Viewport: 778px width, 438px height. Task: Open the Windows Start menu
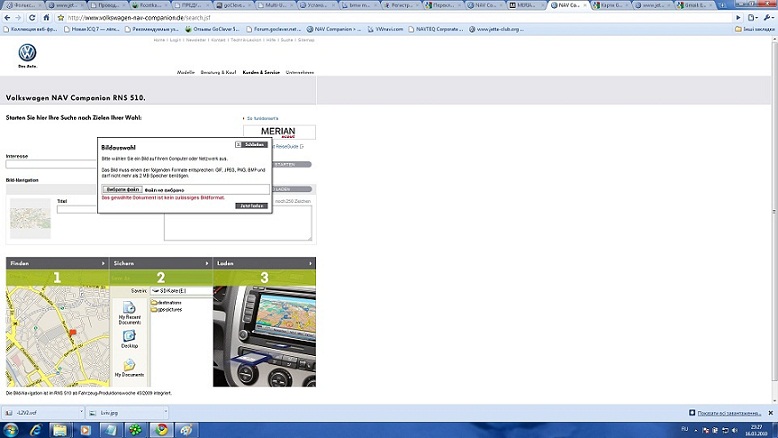click(11, 430)
